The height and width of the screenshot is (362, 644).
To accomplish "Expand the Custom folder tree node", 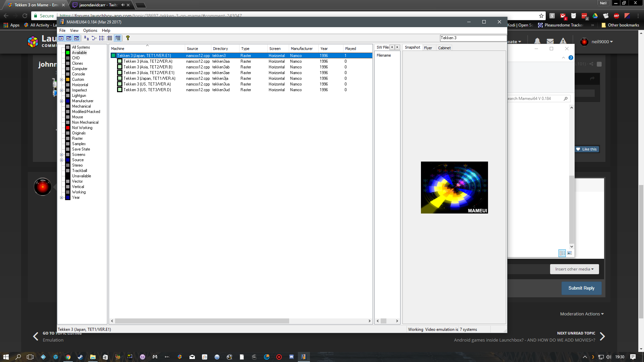I will point(61,80).
